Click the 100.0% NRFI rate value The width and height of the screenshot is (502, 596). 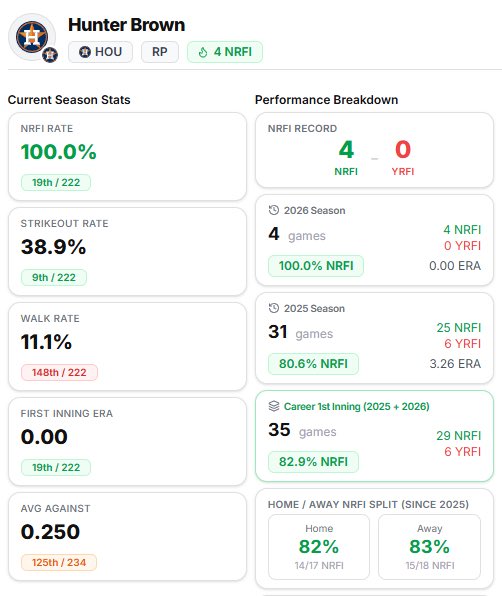[59, 152]
